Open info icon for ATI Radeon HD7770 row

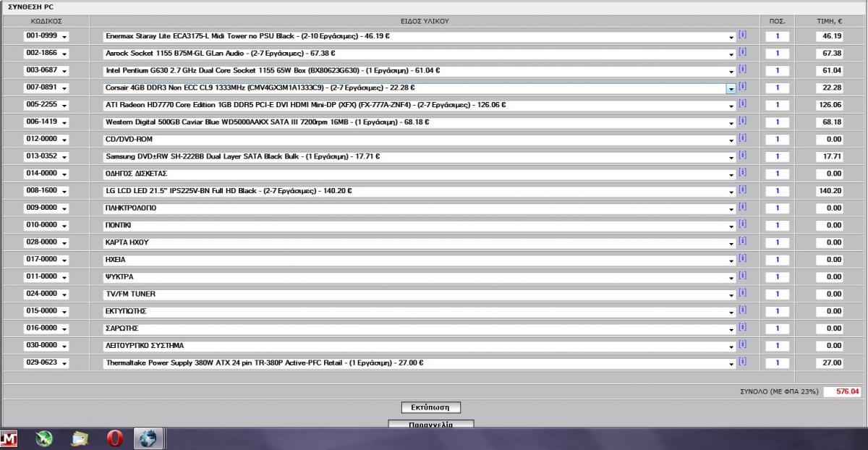742,103
